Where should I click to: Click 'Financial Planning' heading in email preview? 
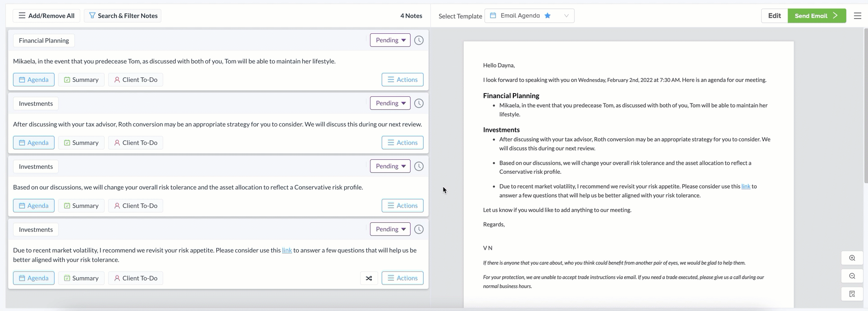(x=511, y=95)
